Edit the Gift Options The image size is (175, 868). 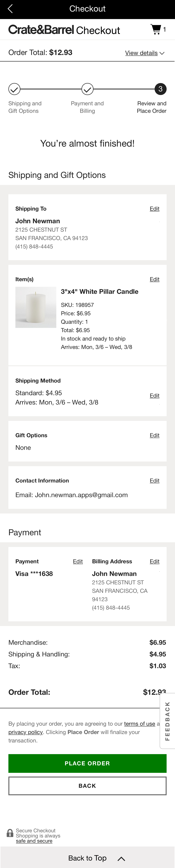coord(154,435)
